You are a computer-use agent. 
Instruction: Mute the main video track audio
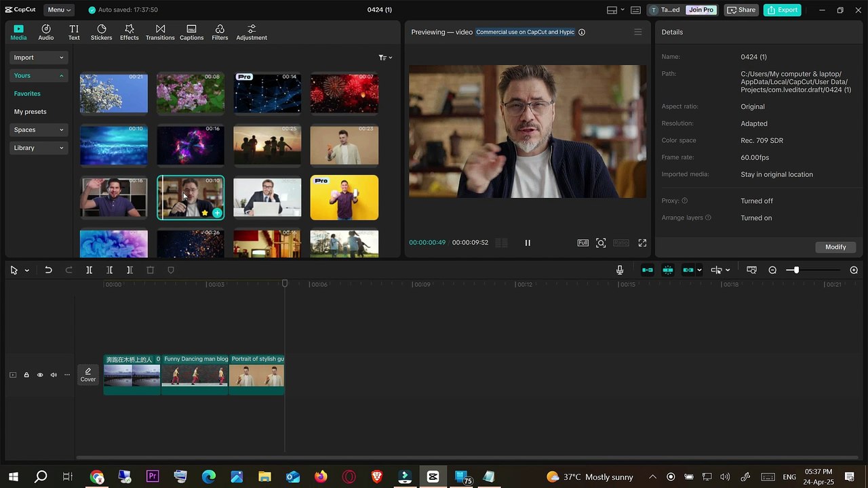tap(54, 375)
